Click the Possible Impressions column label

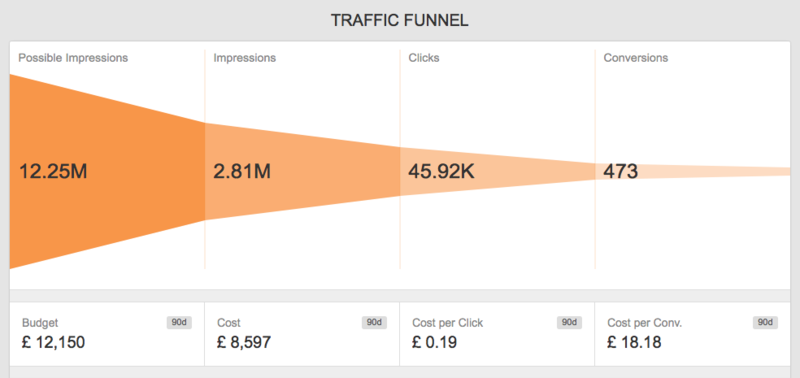(x=73, y=58)
